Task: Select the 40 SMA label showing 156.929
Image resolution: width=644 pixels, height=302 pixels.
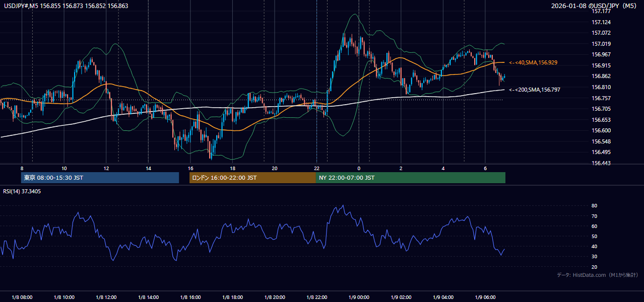Action: point(533,62)
